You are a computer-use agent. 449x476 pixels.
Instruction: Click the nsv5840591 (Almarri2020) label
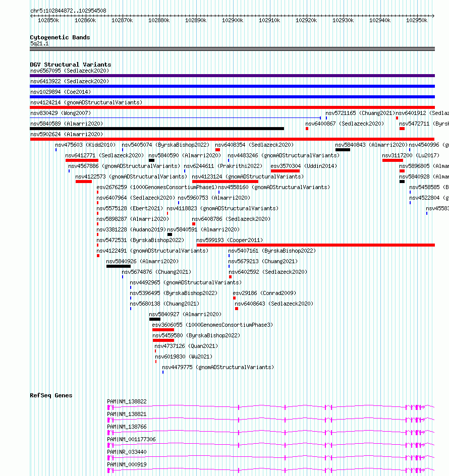click(203, 229)
